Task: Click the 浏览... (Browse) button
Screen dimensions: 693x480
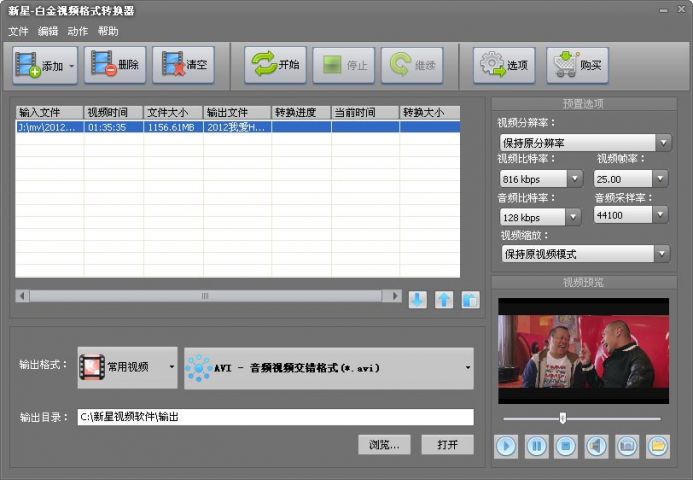Action: (384, 445)
